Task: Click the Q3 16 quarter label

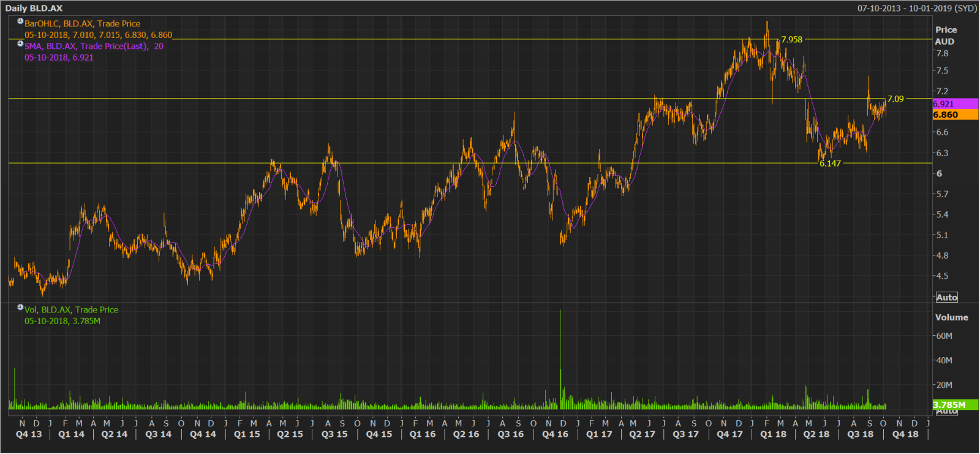Action: (511, 434)
